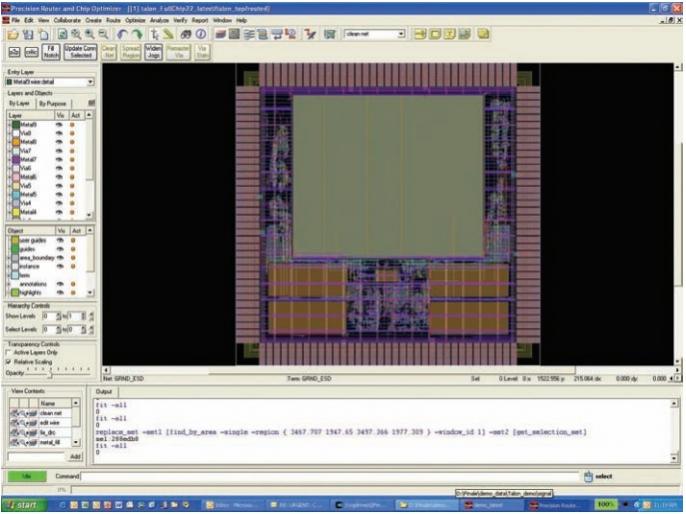Open the Collaborate menu
The height and width of the screenshot is (514, 686).
point(67,21)
